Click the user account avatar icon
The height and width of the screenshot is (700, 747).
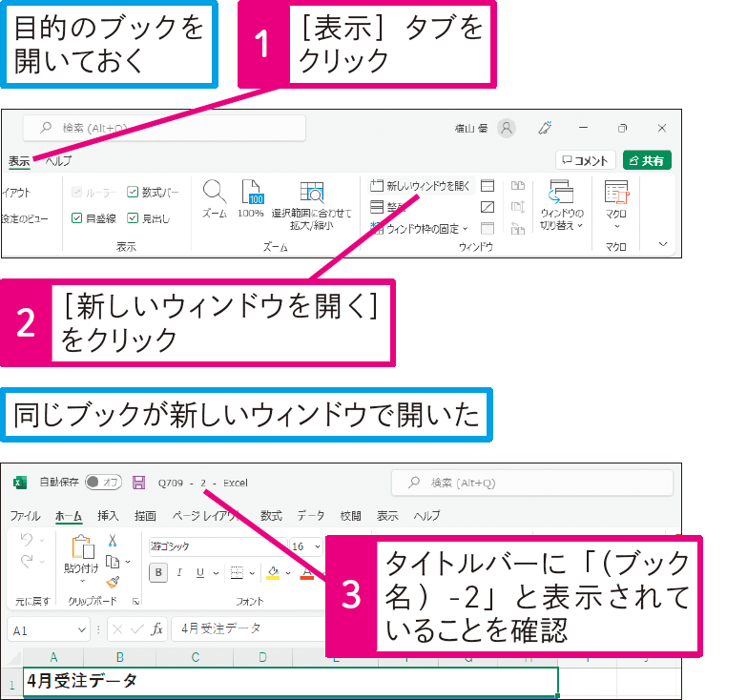(507, 128)
